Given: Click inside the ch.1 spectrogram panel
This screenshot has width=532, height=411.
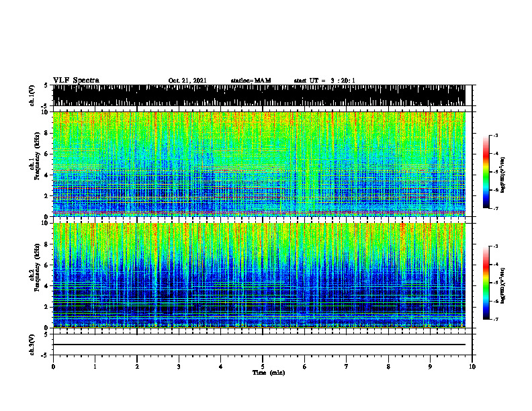Looking at the screenshot, I should [259, 164].
